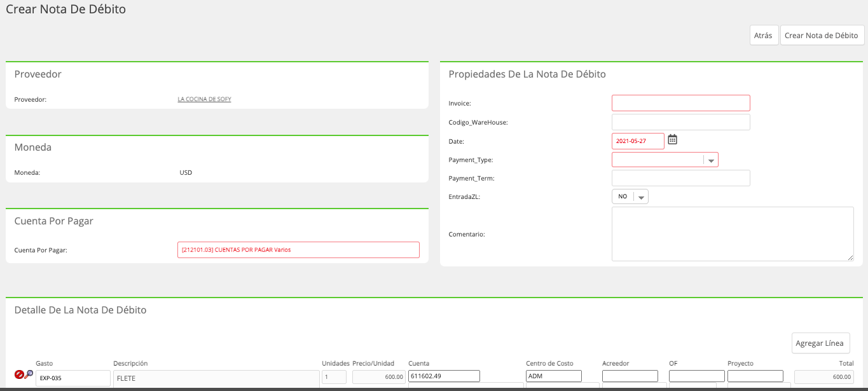Open the Payment_Type dropdown
Viewport: 868px width, 391px height.
click(x=665, y=160)
